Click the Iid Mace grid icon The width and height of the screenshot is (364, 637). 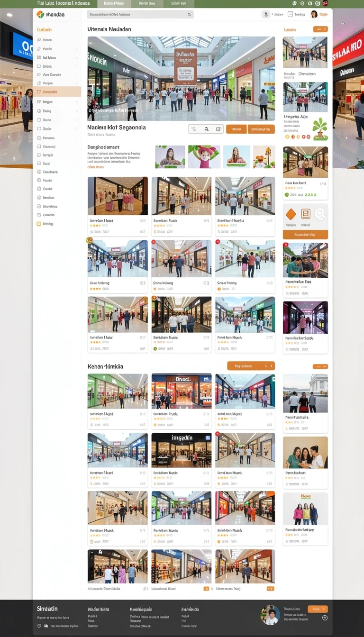(39, 58)
